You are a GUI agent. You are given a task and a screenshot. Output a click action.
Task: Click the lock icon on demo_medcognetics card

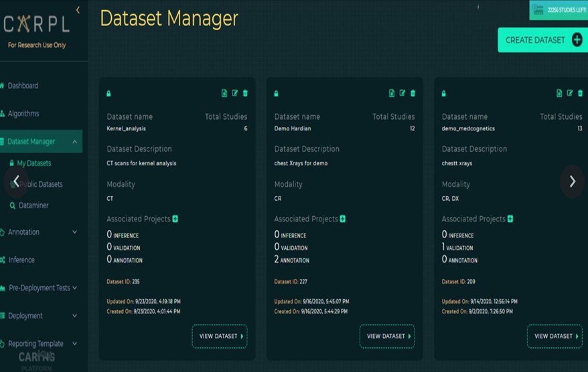tap(443, 93)
